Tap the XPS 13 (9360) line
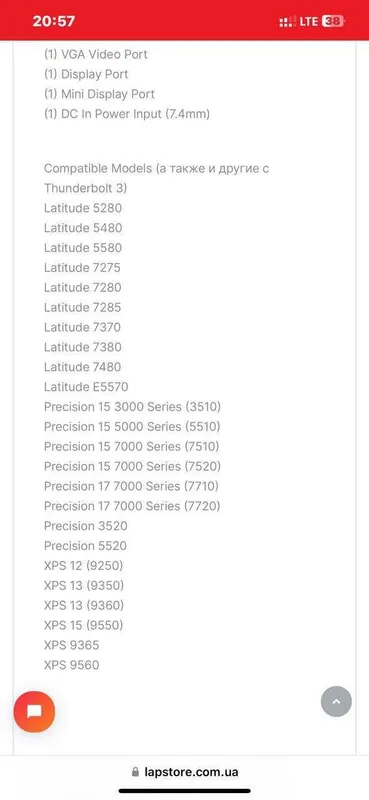Image resolution: width=369 pixels, height=800 pixels. (84, 606)
